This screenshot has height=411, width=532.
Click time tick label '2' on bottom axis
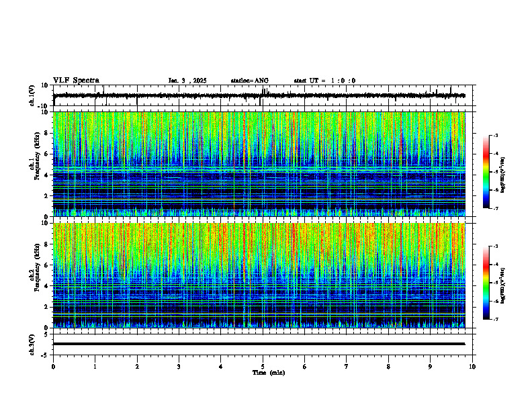click(x=137, y=367)
